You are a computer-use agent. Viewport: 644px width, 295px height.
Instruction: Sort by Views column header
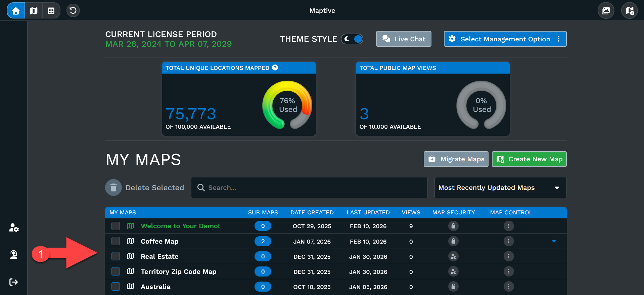pyautogui.click(x=411, y=212)
